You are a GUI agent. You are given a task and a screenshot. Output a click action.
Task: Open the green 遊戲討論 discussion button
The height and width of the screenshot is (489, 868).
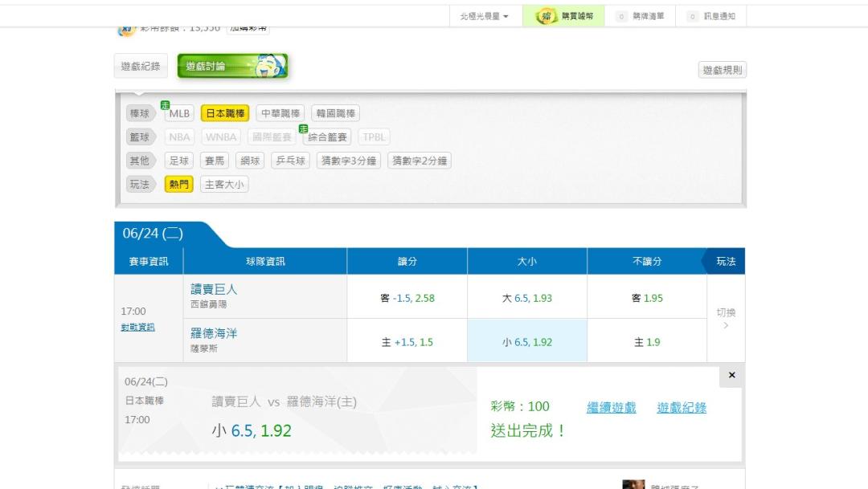point(232,67)
